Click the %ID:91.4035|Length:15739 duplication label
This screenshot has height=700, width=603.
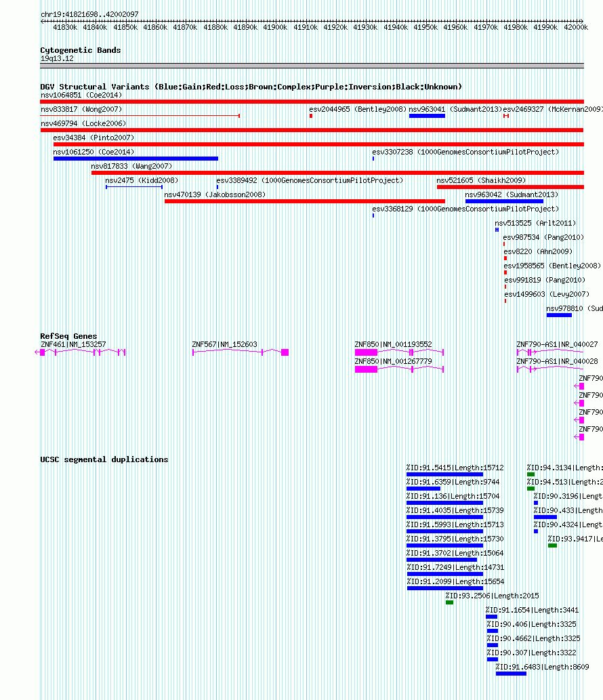point(455,511)
